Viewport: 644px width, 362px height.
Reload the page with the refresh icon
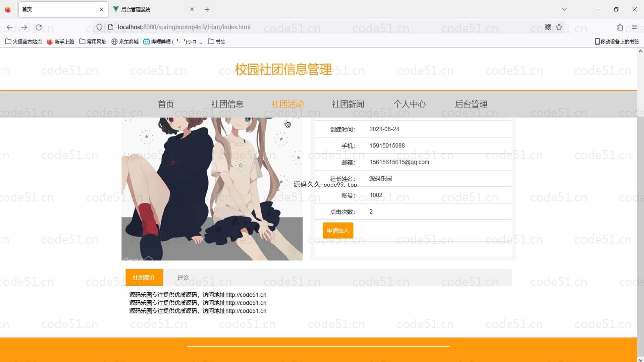(x=39, y=27)
